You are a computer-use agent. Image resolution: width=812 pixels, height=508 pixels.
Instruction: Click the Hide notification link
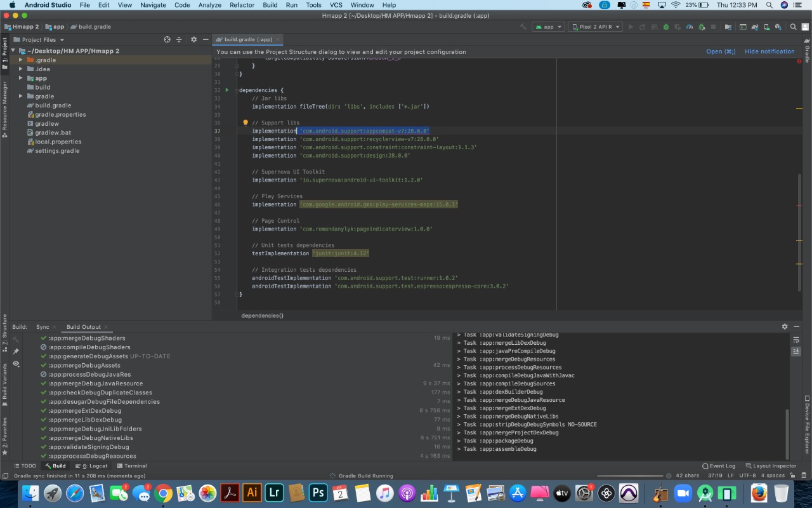(x=769, y=51)
